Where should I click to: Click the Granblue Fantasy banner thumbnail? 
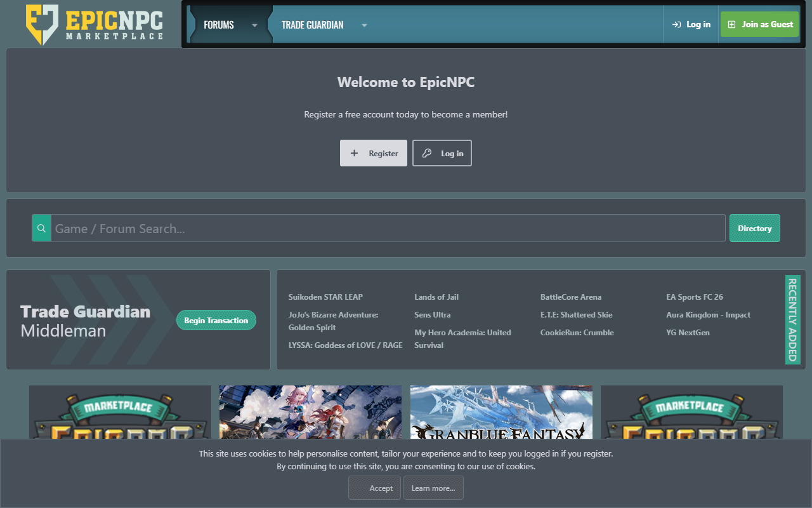point(501,412)
